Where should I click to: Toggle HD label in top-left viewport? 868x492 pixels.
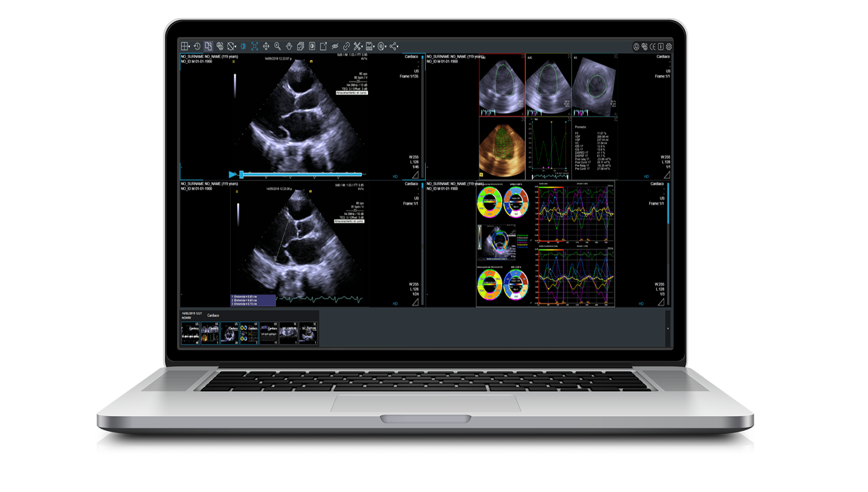click(x=395, y=177)
